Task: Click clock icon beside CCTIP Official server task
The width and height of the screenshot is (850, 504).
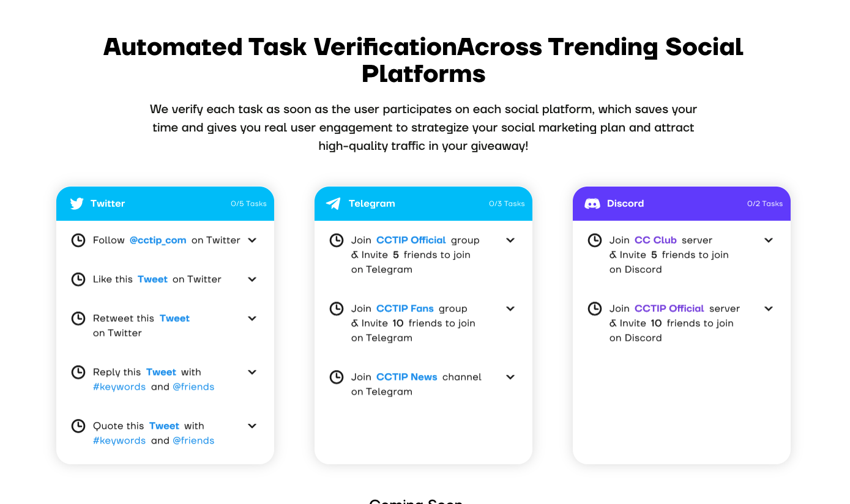Action: click(x=595, y=309)
